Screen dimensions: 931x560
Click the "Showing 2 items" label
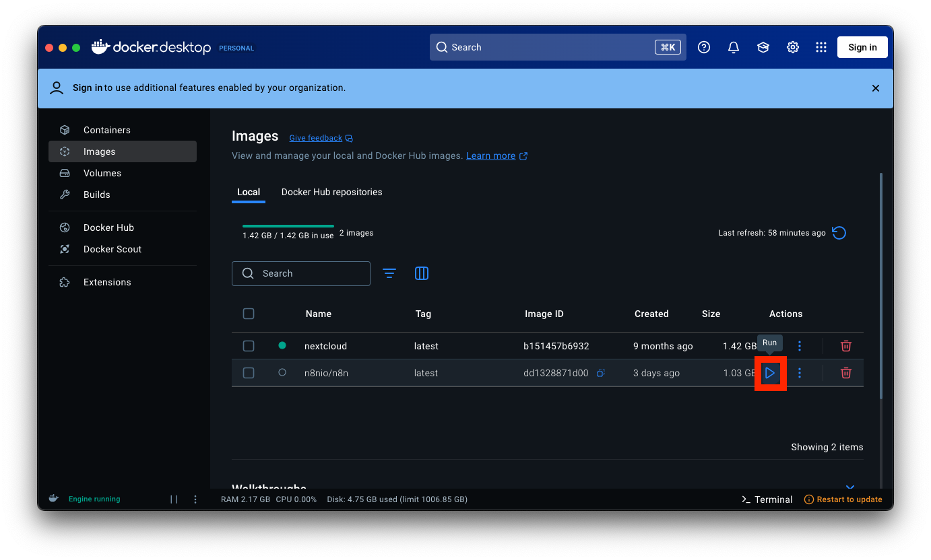[827, 447]
